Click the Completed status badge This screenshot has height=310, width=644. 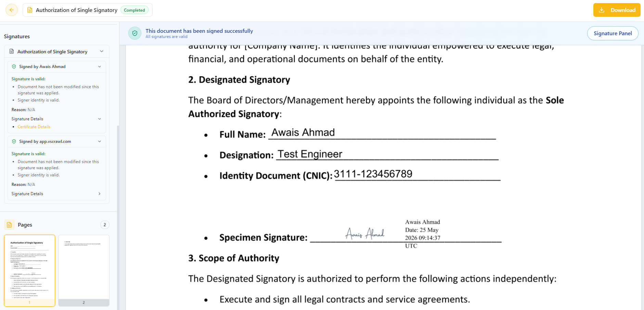(134, 10)
